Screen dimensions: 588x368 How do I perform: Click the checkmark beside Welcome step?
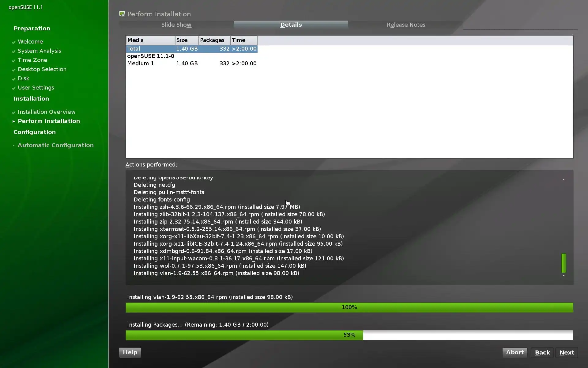pos(13,42)
